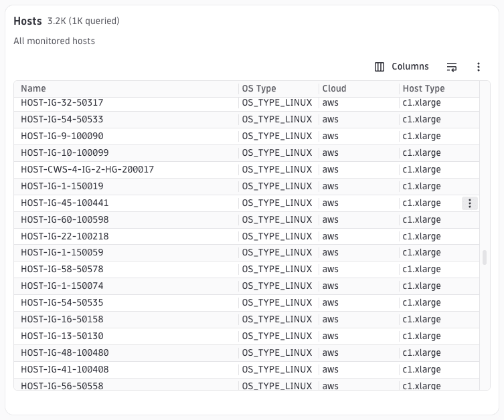Select host HOST-IG-54-50535
Viewport: 504px width, 420px height.
[x=62, y=302]
